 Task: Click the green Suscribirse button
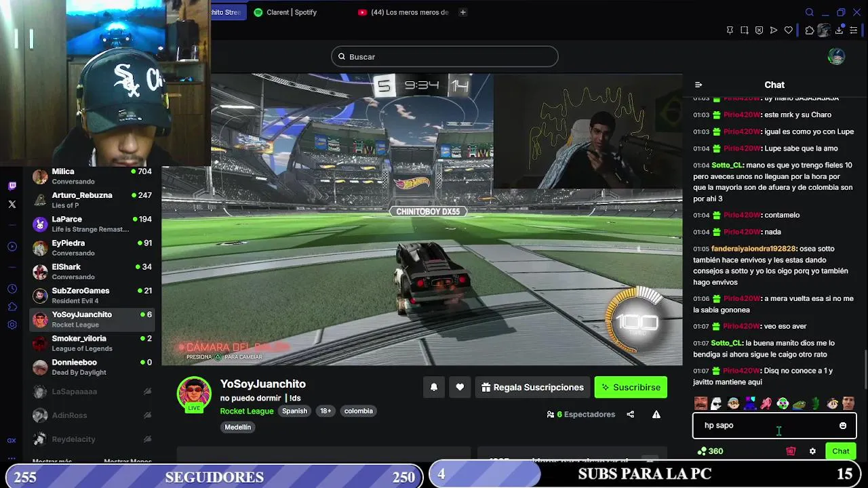631,387
